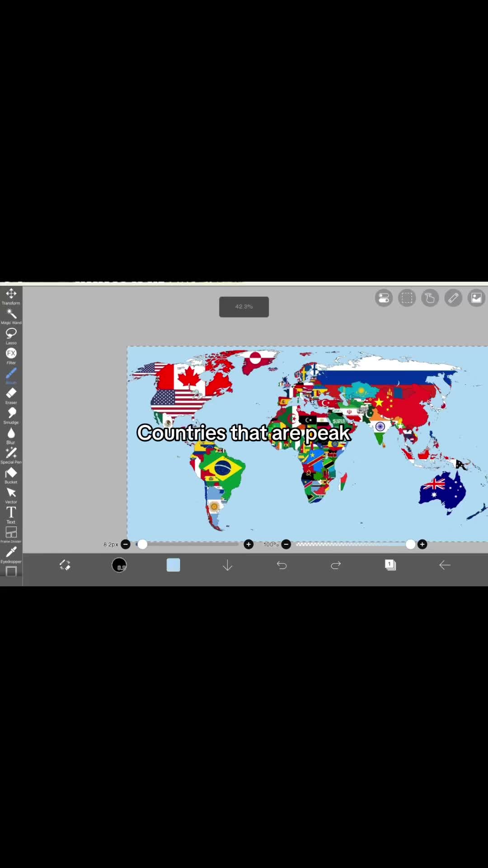Image resolution: width=488 pixels, height=868 pixels.
Task: Open the selection area dashed-square icon
Action: (x=407, y=298)
